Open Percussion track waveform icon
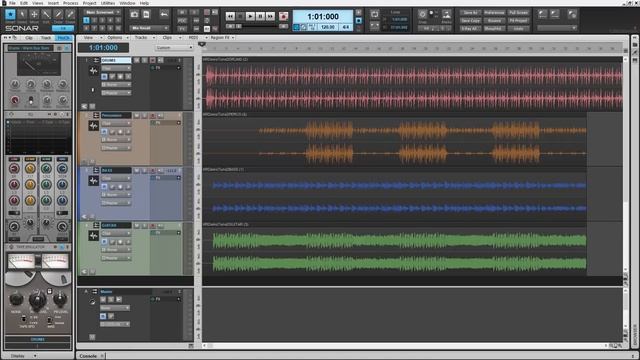This screenshot has height=360, width=640. click(93, 126)
